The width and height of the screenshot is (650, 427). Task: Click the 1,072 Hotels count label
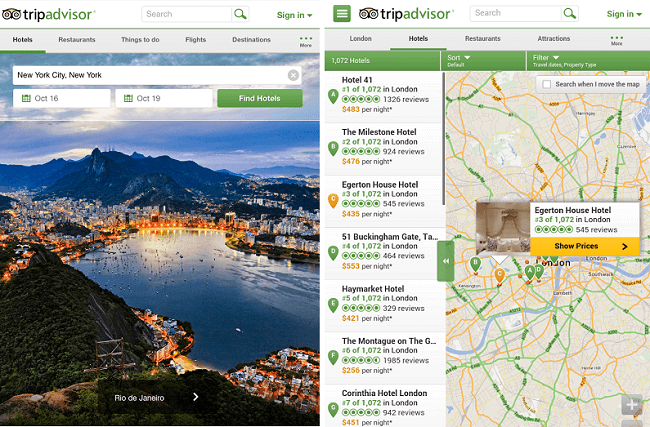pos(350,61)
